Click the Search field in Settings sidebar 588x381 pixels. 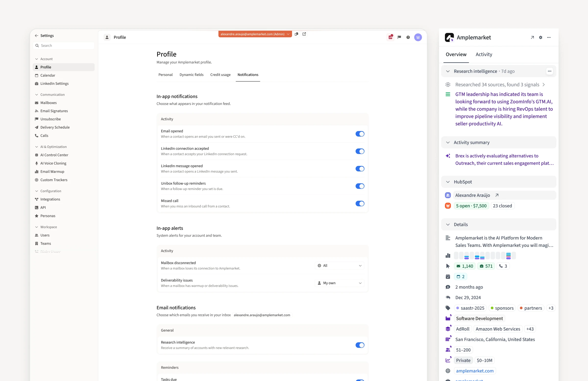point(63,46)
